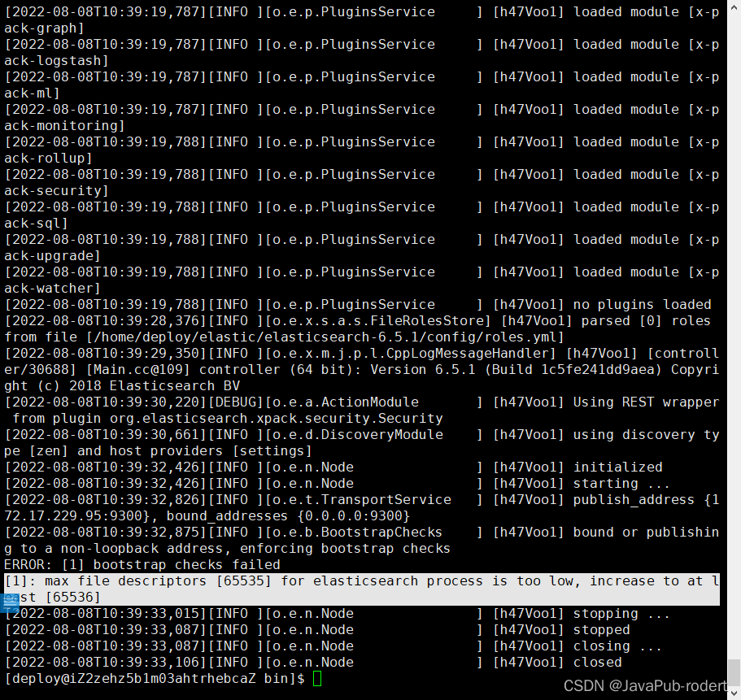The height and width of the screenshot is (700, 741).
Task: Click the '2018 Elasticsearch BV' text
Action: coord(155,386)
